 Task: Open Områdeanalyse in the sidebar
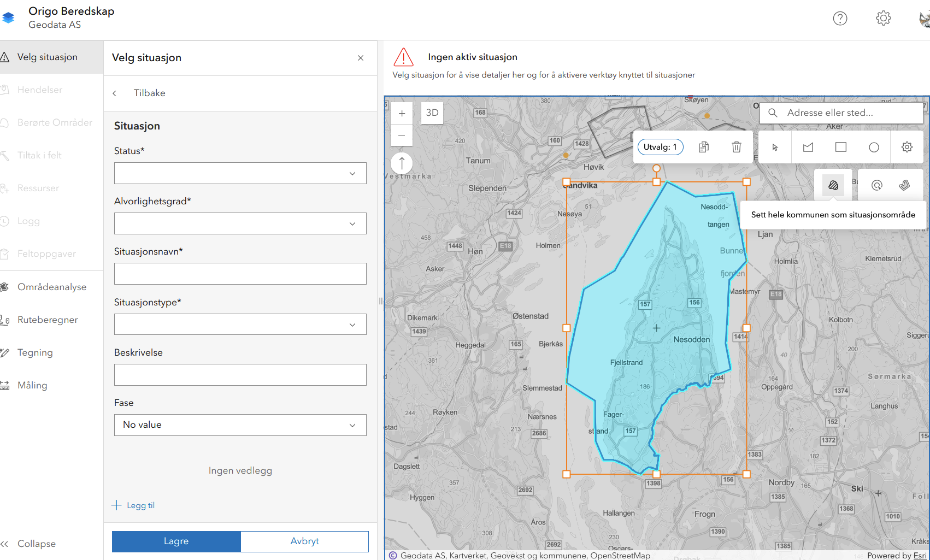tap(51, 287)
